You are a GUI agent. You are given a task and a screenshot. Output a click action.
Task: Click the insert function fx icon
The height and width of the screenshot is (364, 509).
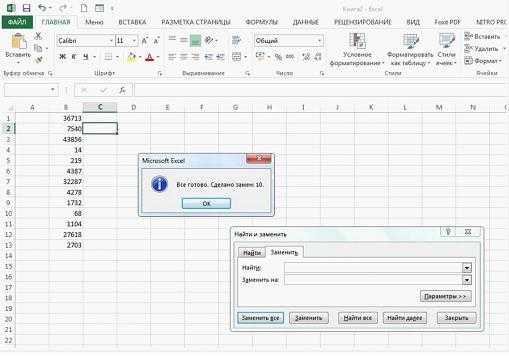(122, 90)
